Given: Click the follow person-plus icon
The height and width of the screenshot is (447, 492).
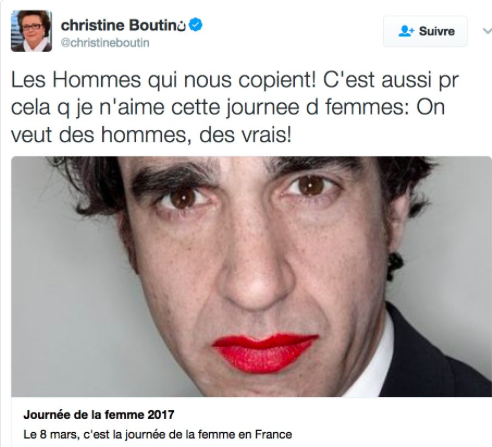Looking at the screenshot, I should 406,31.
